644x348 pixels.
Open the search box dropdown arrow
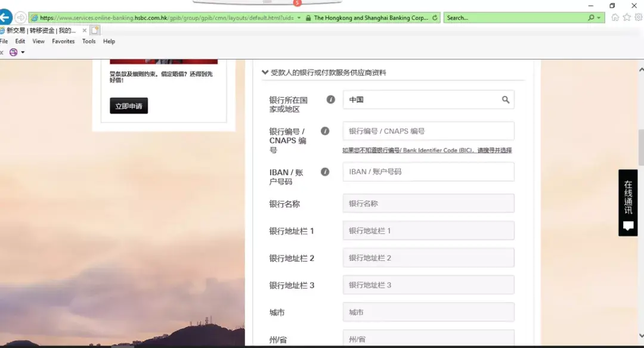(599, 17)
